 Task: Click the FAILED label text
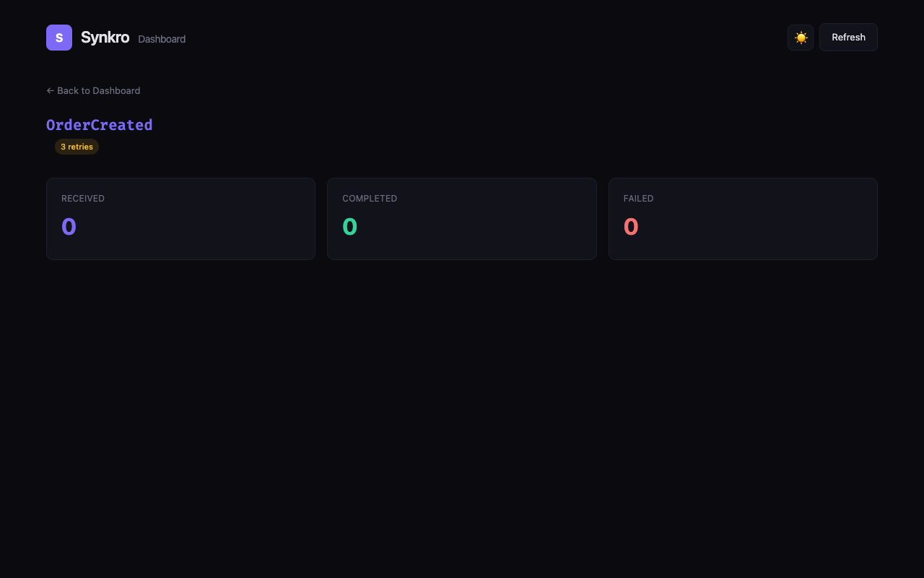(x=638, y=199)
